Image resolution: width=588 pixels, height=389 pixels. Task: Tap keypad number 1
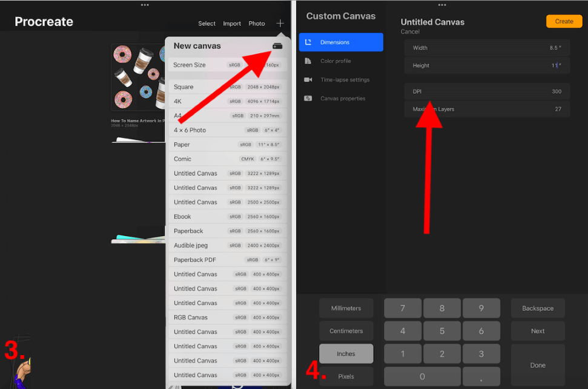(x=403, y=354)
